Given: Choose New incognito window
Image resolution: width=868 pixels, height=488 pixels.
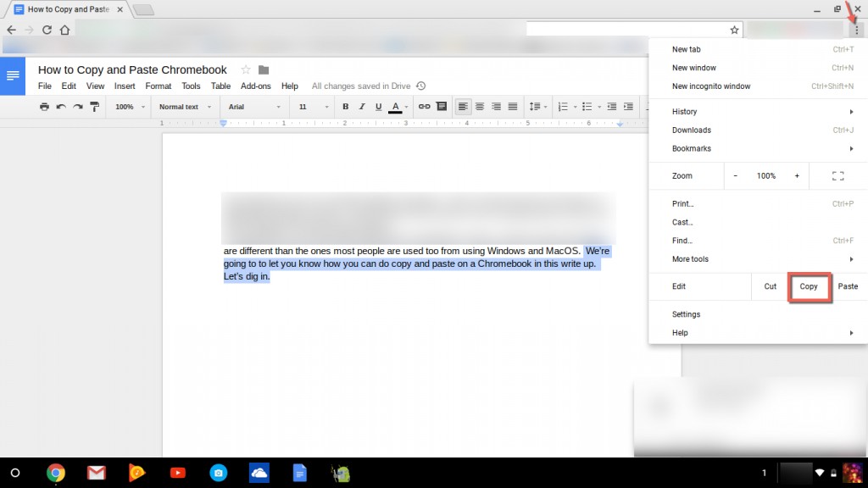Looking at the screenshot, I should click(758, 86).
